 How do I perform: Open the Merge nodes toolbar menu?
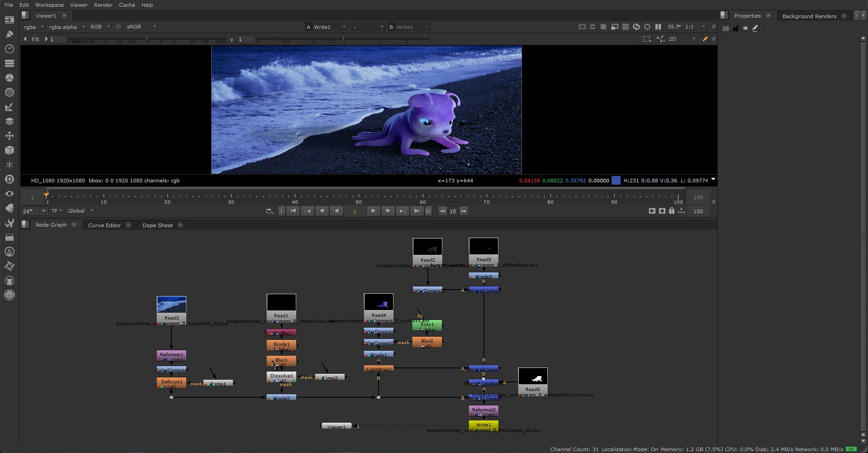pyautogui.click(x=9, y=121)
